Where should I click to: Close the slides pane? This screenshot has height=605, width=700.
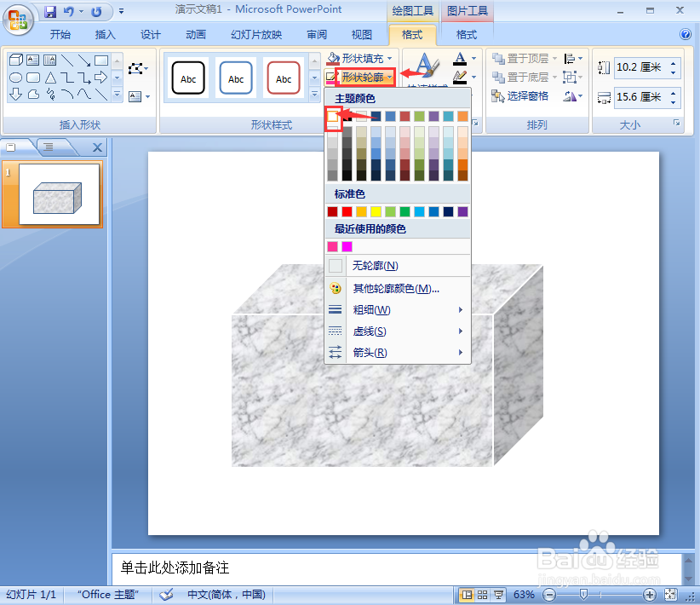coord(97,147)
